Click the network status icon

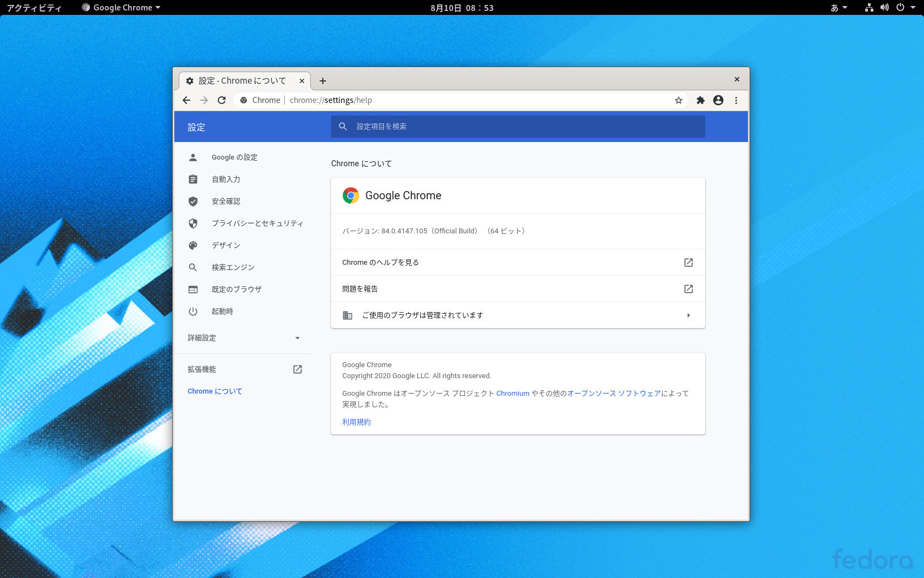(x=869, y=8)
